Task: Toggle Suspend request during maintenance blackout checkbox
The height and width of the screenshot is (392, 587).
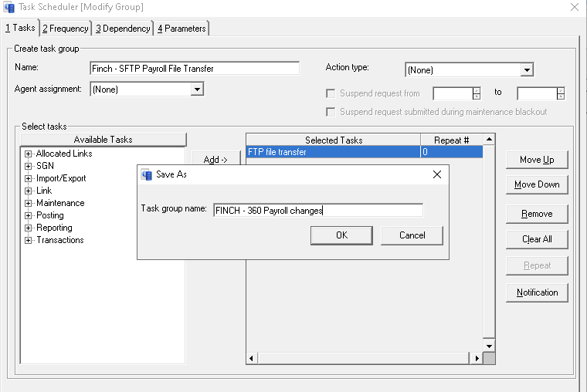Action: (x=331, y=112)
